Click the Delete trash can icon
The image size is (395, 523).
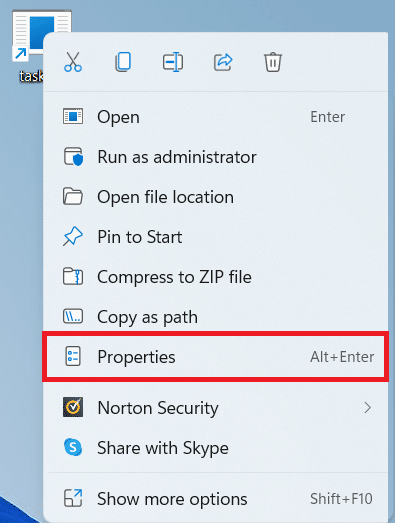(x=273, y=62)
